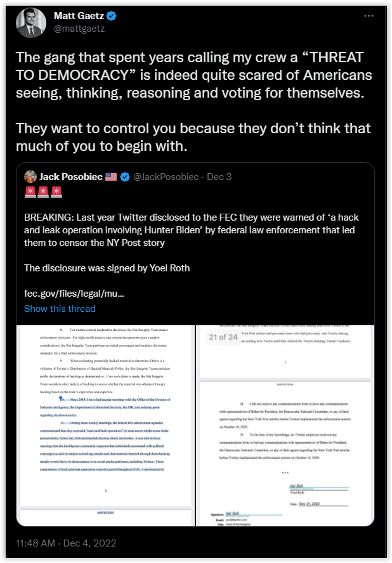Image resolution: width=392 pixels, height=563 pixels.
Task: Click the quoted tweet's BREAKING text body
Action: point(190,228)
